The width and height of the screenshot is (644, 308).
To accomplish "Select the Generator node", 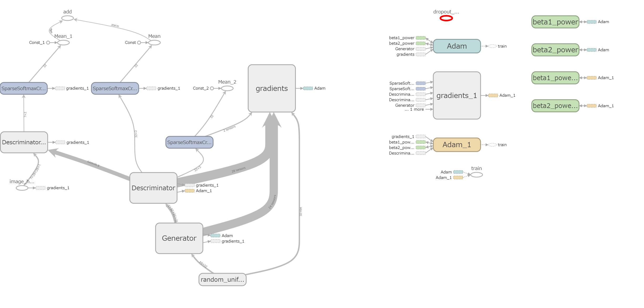I will (x=179, y=238).
